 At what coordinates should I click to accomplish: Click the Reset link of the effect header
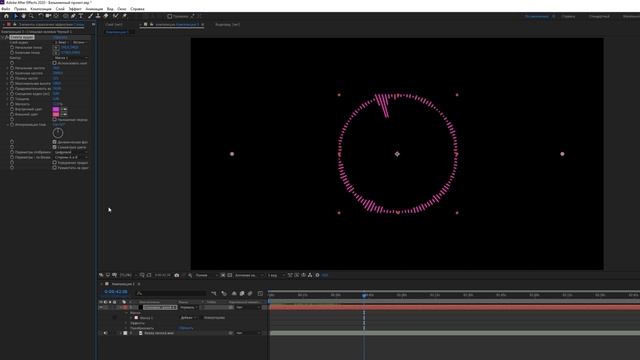tap(60, 37)
